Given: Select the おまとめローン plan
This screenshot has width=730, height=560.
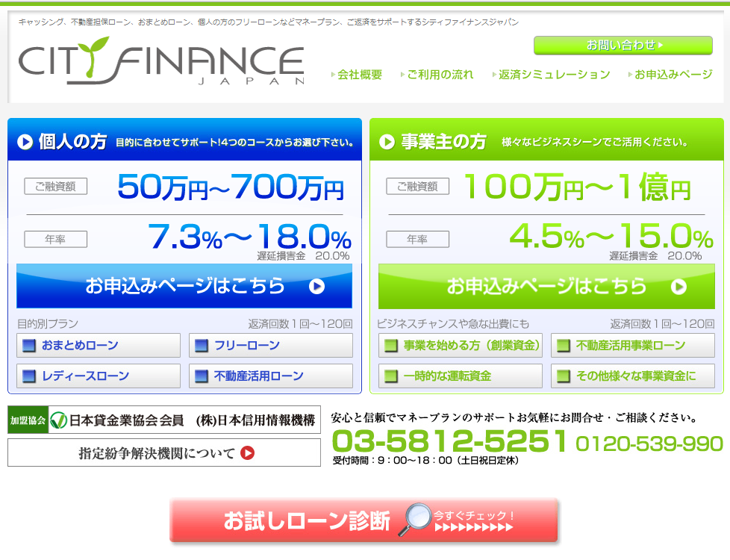Looking at the screenshot, I should coord(99,345).
